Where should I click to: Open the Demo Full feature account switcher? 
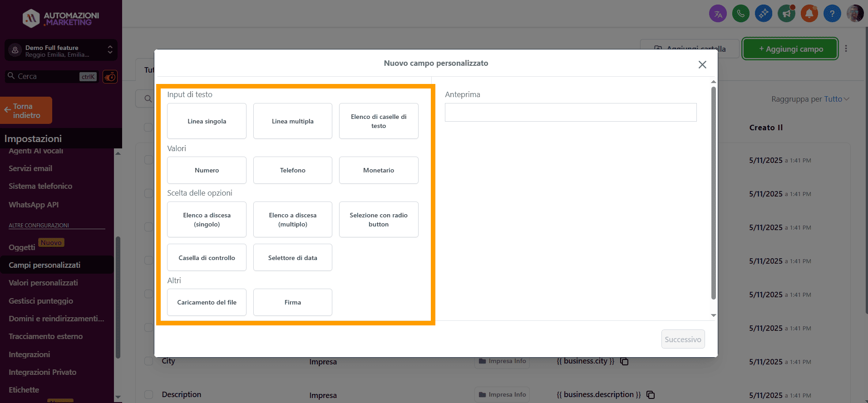coord(61,50)
